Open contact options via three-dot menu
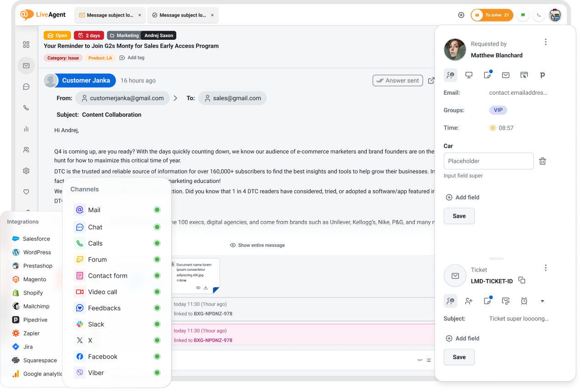 (x=545, y=41)
